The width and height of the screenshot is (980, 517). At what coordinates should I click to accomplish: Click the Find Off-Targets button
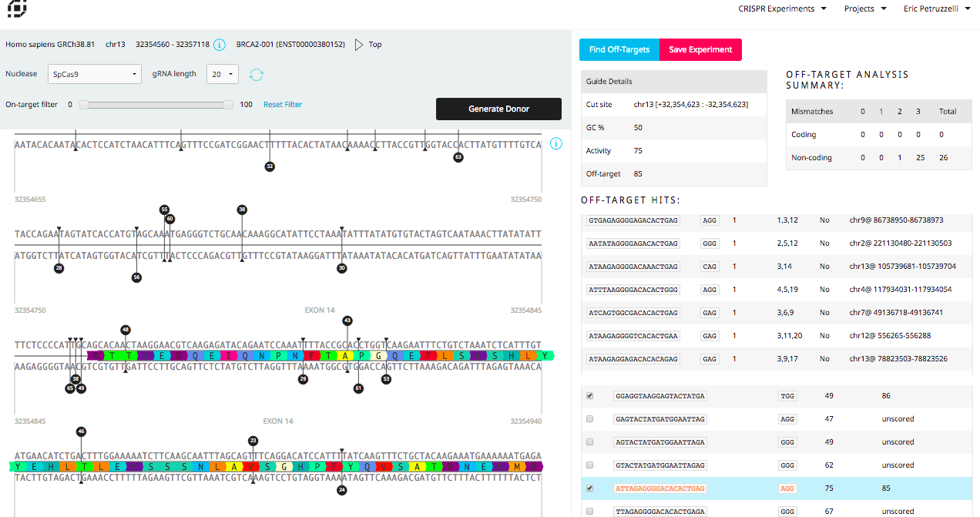619,49
